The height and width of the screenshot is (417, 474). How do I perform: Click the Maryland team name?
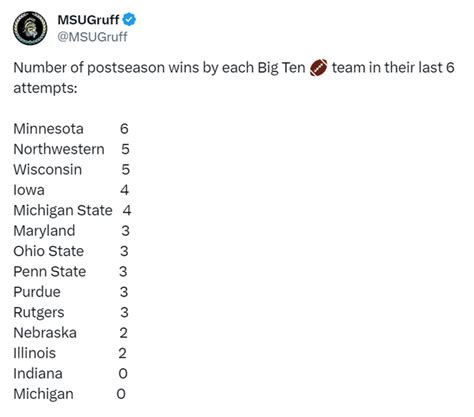tap(44, 231)
